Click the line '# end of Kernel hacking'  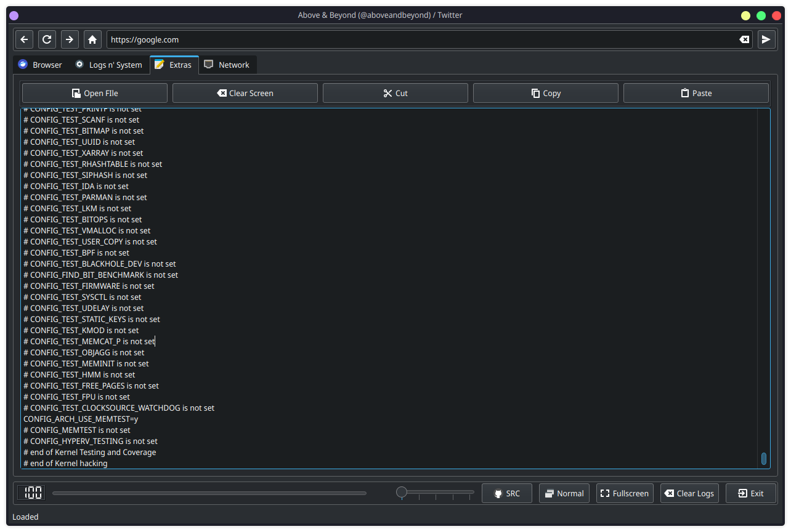click(65, 463)
